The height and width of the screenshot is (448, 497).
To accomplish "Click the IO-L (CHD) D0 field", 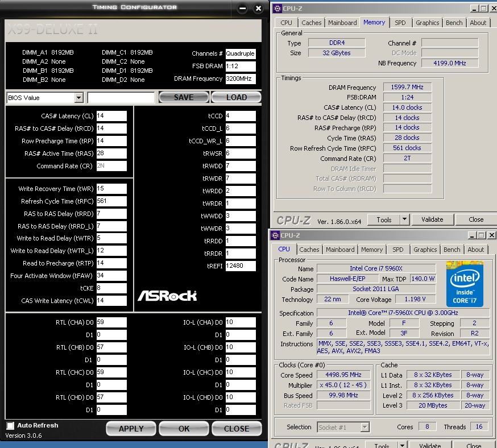I will (241, 397).
